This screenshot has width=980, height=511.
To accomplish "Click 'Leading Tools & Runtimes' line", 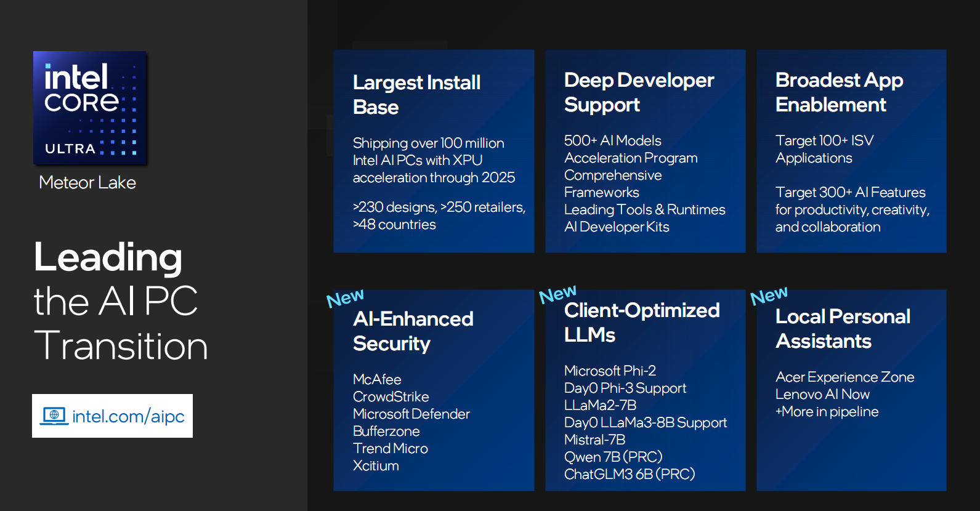I will (x=645, y=209).
